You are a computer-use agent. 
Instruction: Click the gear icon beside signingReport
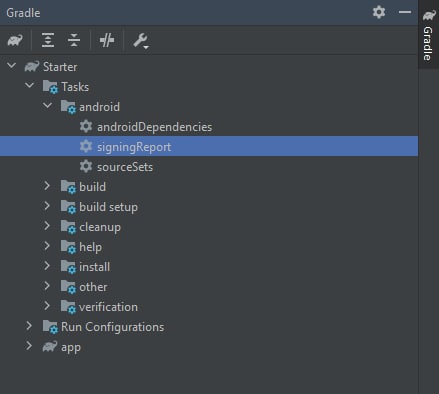pyautogui.click(x=86, y=146)
